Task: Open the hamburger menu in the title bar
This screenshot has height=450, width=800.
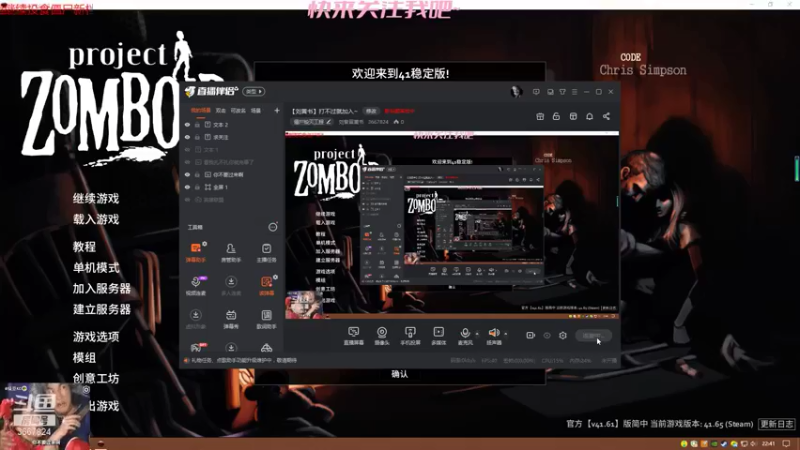Action: pyautogui.click(x=574, y=92)
